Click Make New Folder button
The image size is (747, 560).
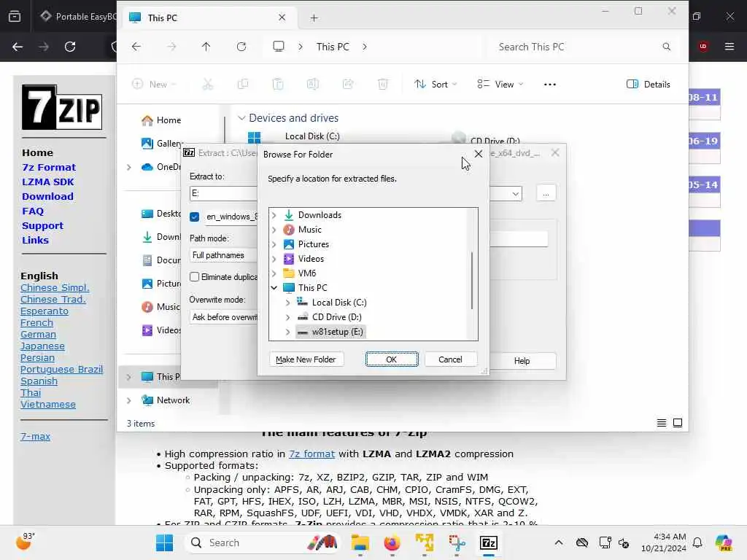pyautogui.click(x=306, y=359)
